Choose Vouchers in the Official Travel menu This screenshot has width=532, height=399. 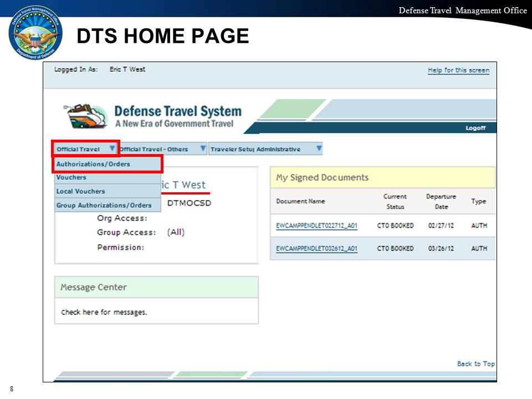tap(108, 177)
